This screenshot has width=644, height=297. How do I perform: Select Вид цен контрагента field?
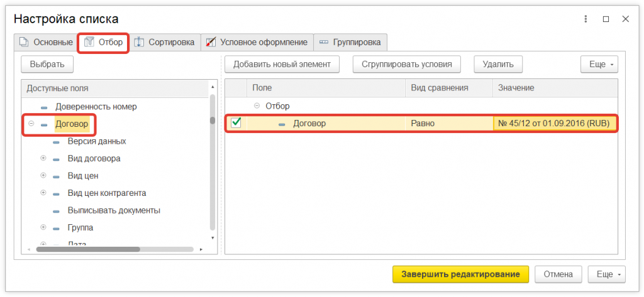[x=107, y=193]
